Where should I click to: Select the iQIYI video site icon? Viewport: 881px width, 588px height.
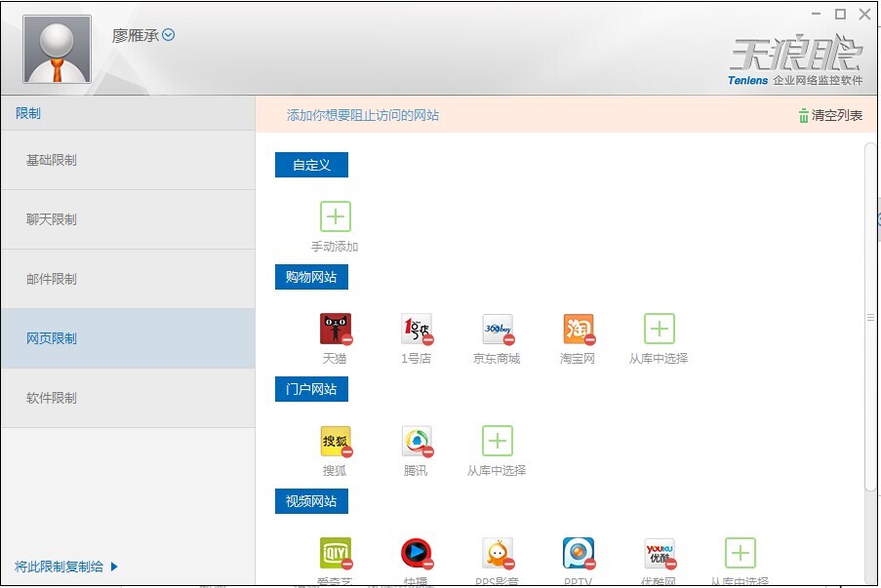tap(336, 553)
